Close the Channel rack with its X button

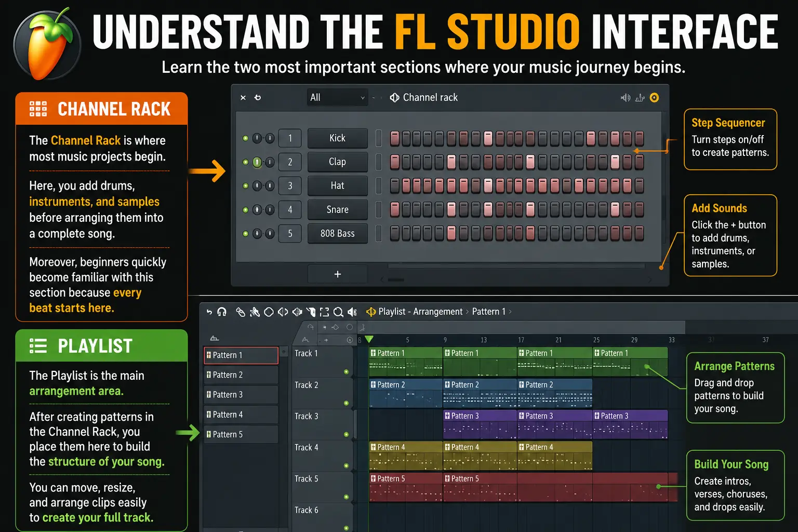point(243,98)
